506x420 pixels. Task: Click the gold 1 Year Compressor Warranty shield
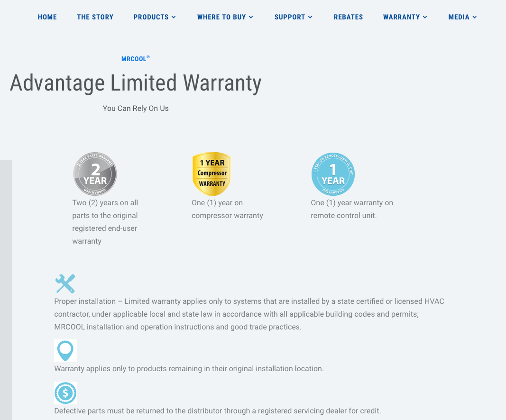tap(212, 174)
